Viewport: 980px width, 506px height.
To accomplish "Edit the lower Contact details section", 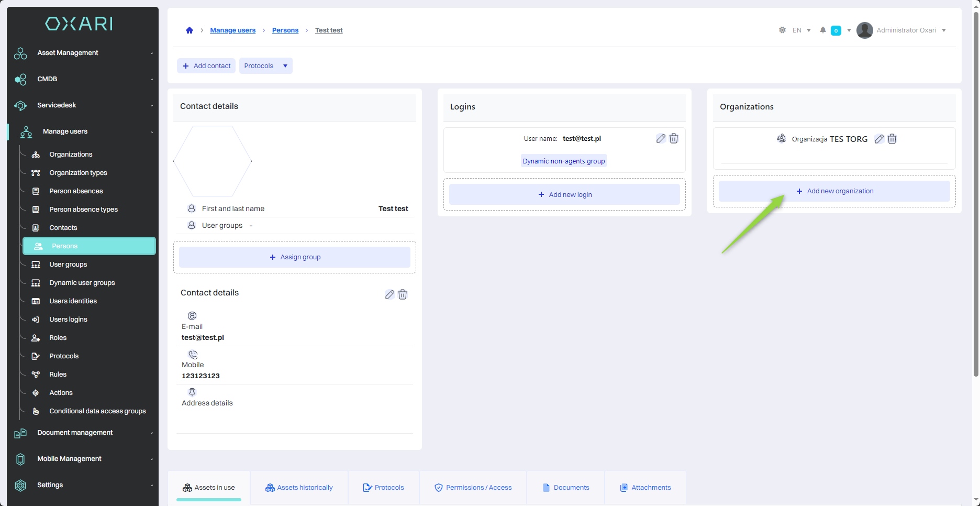I will point(389,295).
